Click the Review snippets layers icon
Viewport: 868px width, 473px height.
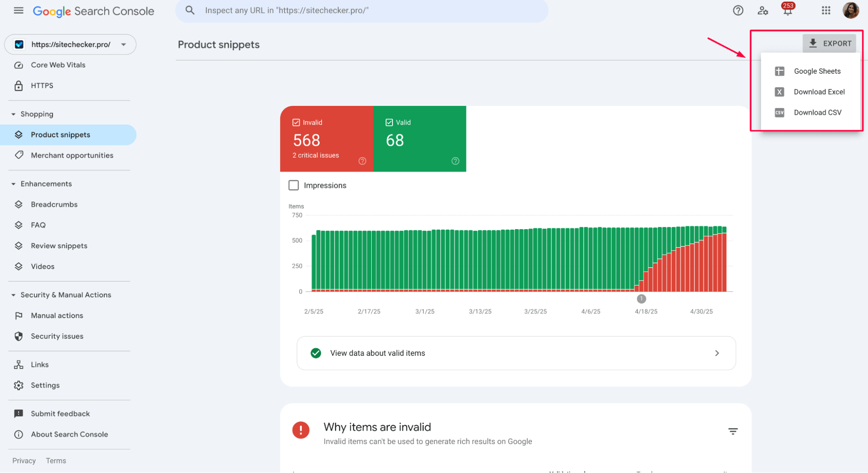19,246
